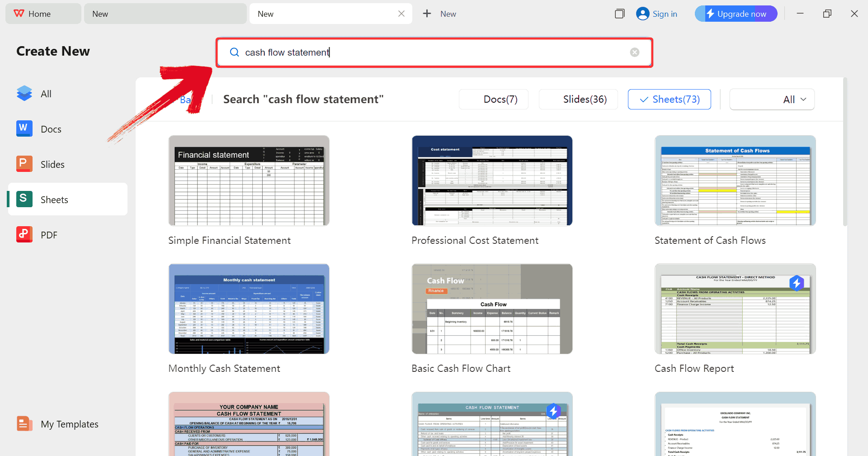Open the All format dropdown filter

[771, 99]
